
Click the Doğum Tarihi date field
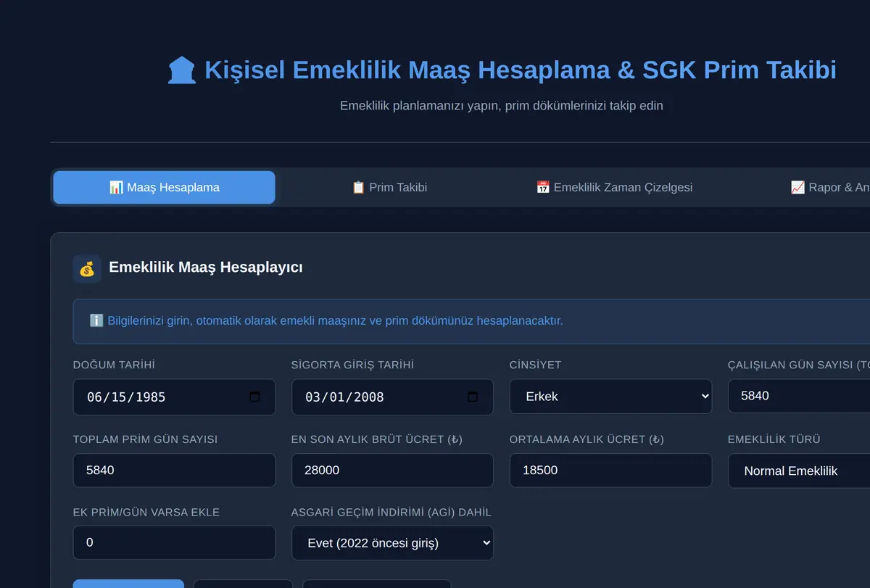[174, 397]
